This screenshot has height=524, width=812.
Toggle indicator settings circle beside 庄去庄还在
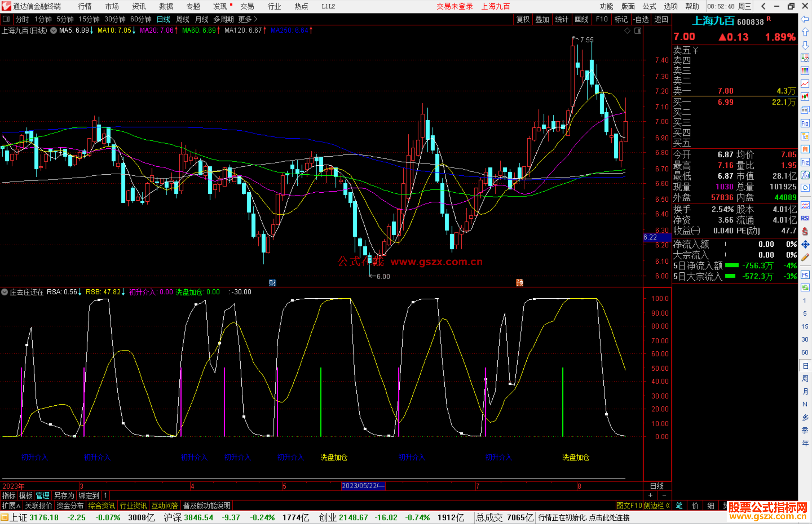point(5,292)
